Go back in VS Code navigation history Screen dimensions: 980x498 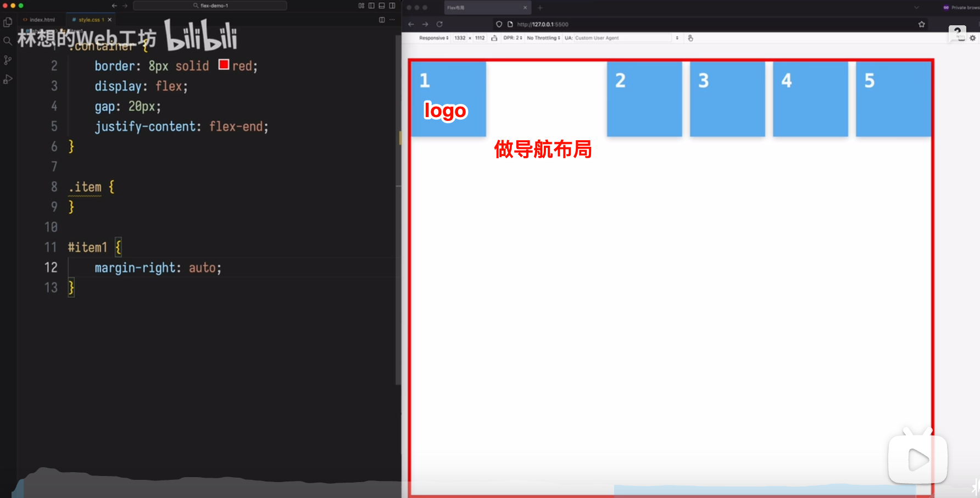pyautogui.click(x=114, y=5)
